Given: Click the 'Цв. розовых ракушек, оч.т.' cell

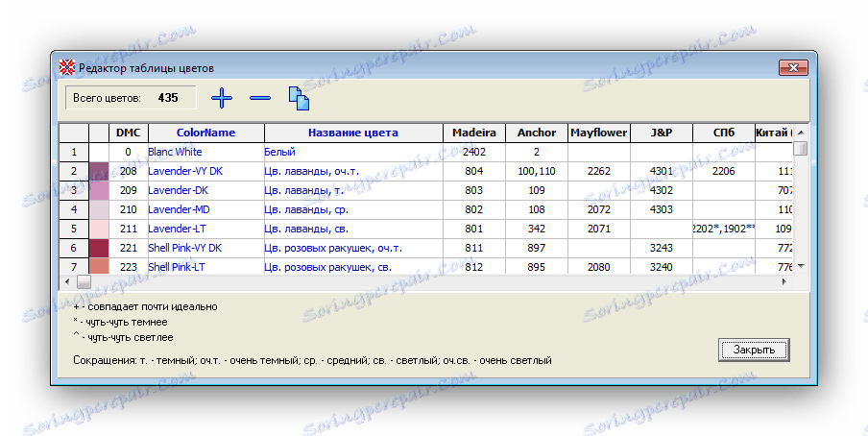Looking at the screenshot, I should tap(353, 248).
